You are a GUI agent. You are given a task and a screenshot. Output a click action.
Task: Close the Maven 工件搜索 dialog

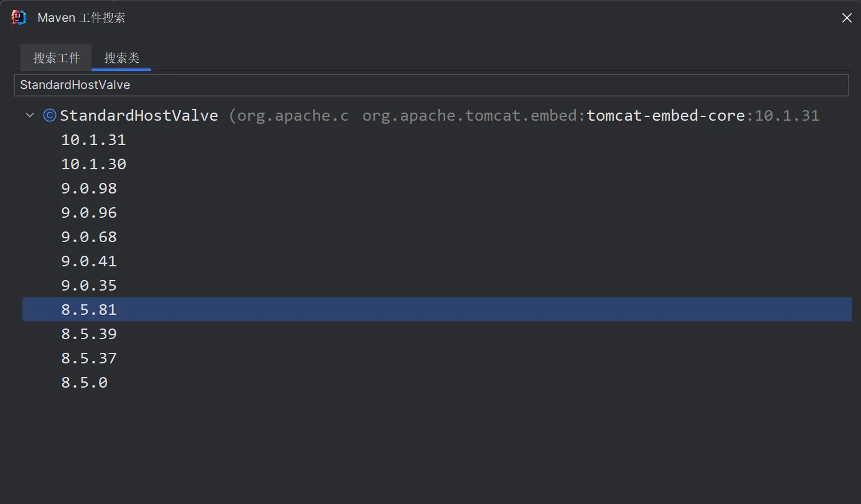pos(847,18)
